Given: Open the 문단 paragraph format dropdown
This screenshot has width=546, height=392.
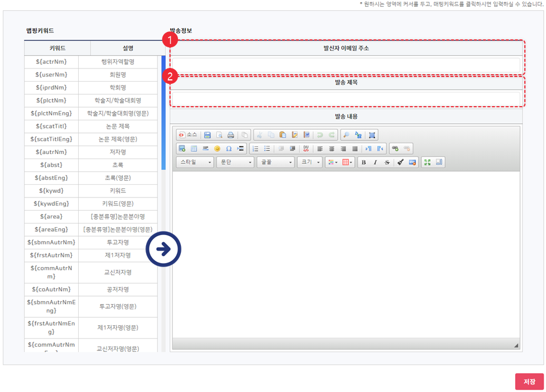Looking at the screenshot, I should [235, 163].
